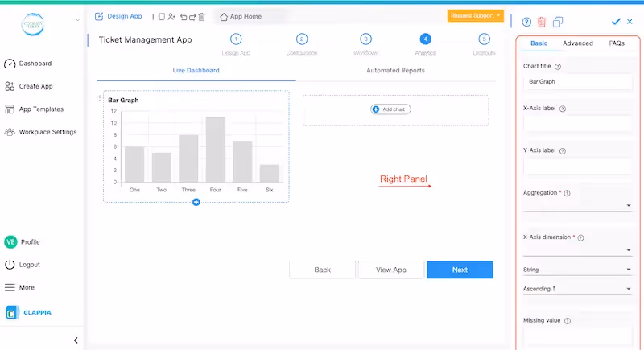
Task: Click the Design App link
Action: 125,16
